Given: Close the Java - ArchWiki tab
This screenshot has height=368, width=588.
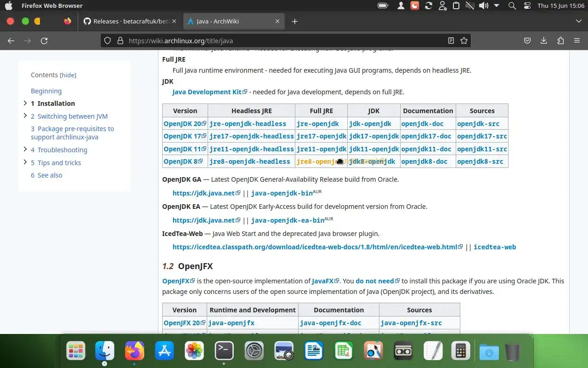Looking at the screenshot, I should point(277,21).
